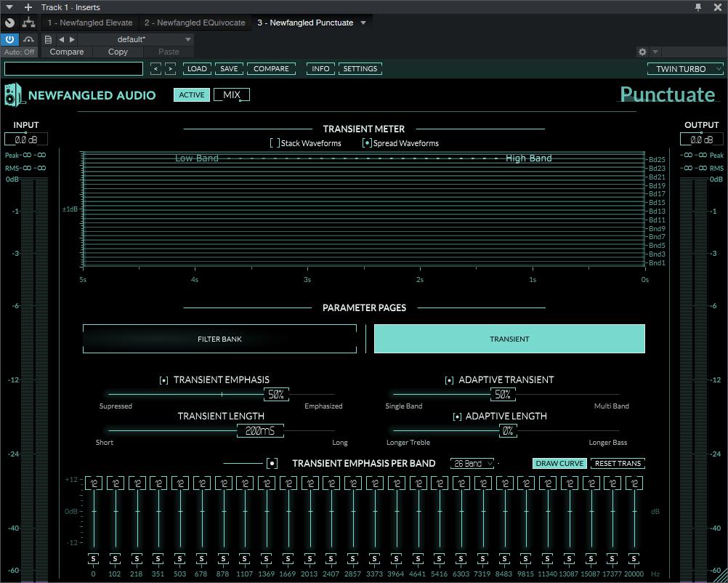
Task: Toggle the blue plugin power button
Action: pyautogui.click(x=9, y=39)
